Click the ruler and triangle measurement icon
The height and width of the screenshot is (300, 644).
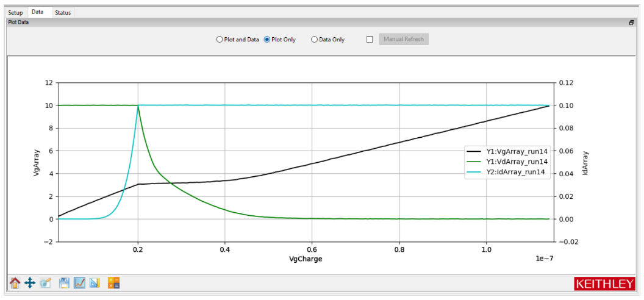tap(95, 283)
